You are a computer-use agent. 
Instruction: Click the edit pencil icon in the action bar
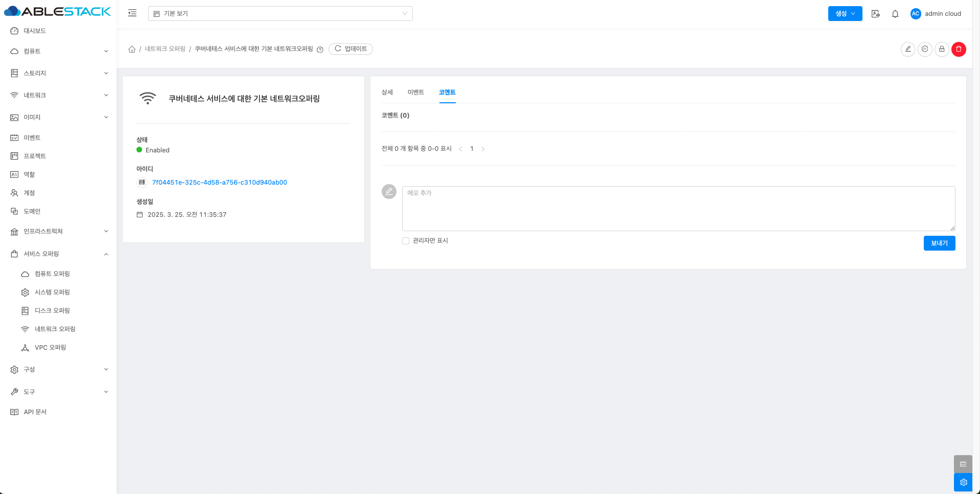(x=908, y=49)
